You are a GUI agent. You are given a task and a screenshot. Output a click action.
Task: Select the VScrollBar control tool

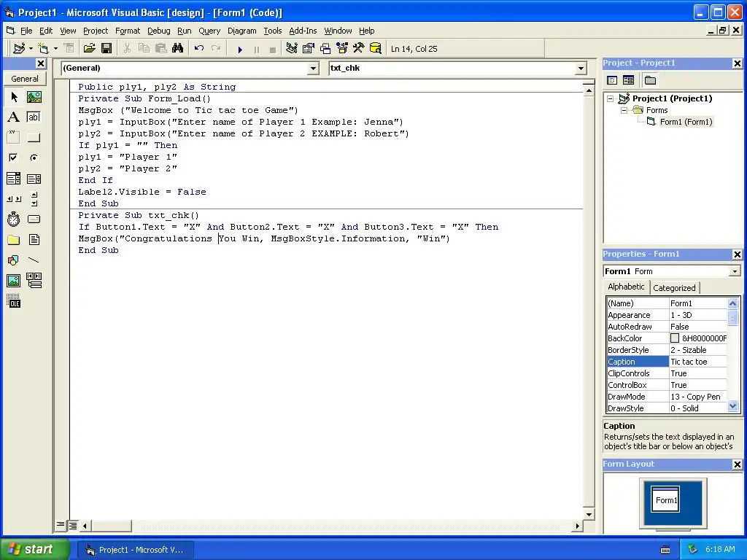[x=34, y=199]
